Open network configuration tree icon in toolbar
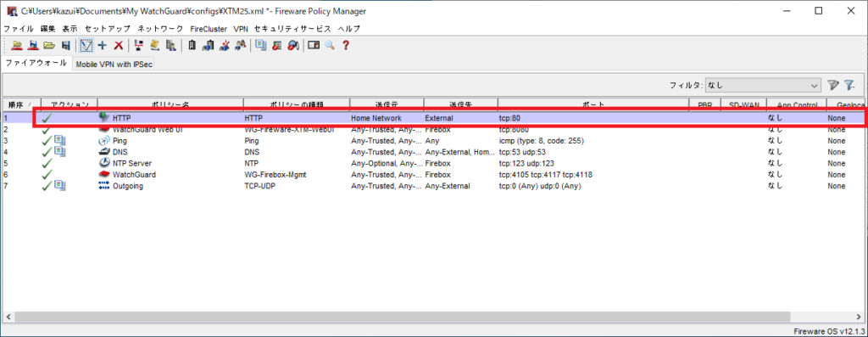Viewport: 868px width, 337px height. click(139, 46)
